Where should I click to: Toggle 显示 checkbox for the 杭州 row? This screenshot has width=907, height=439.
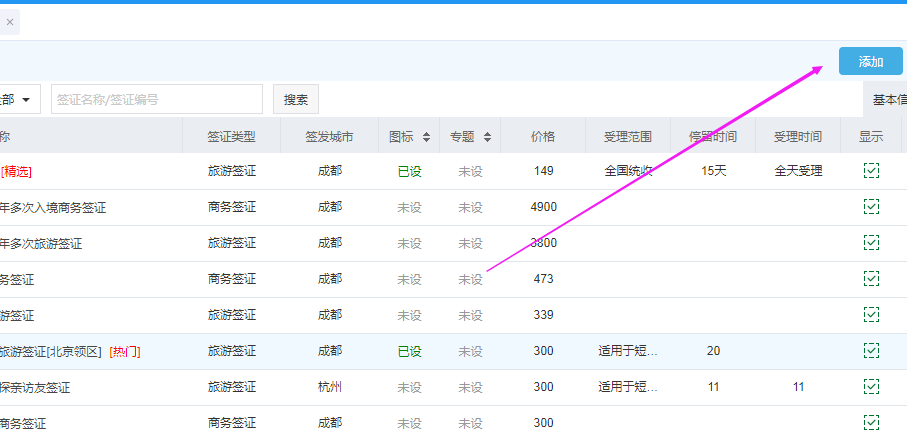[x=871, y=387]
